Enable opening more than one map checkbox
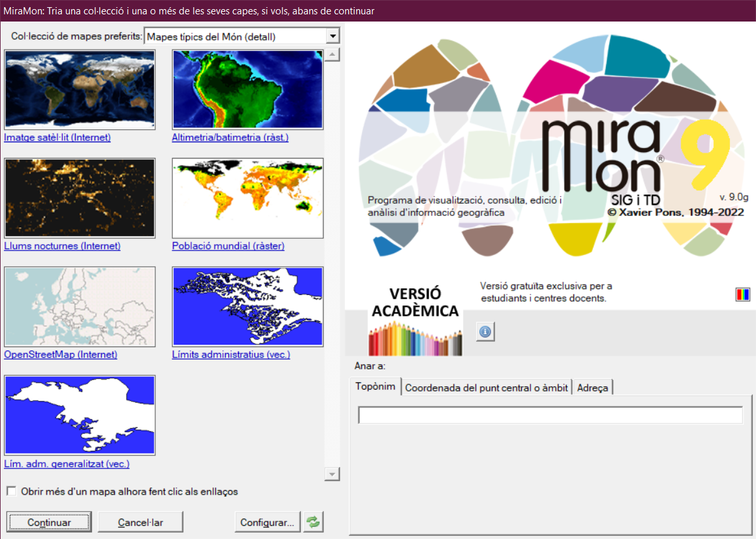 [12, 491]
